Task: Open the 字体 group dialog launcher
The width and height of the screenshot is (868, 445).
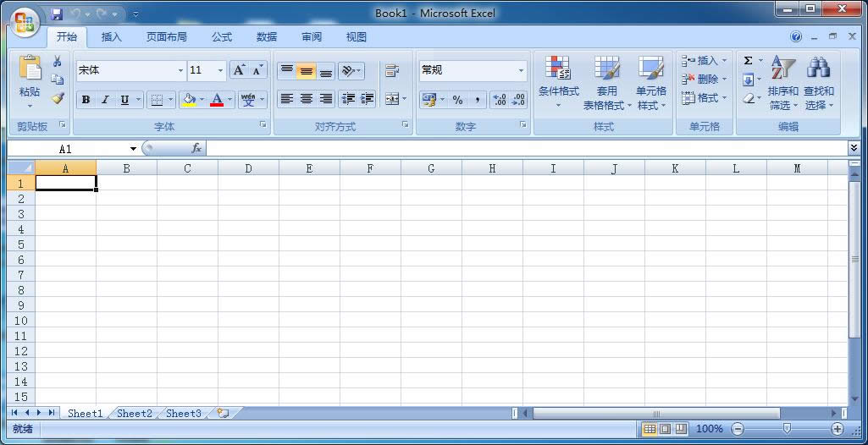Action: coord(263,125)
